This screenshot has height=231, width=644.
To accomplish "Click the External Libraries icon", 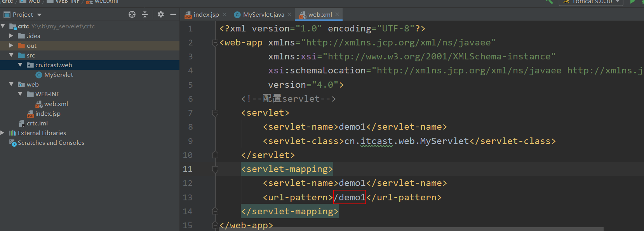I will click(13, 133).
